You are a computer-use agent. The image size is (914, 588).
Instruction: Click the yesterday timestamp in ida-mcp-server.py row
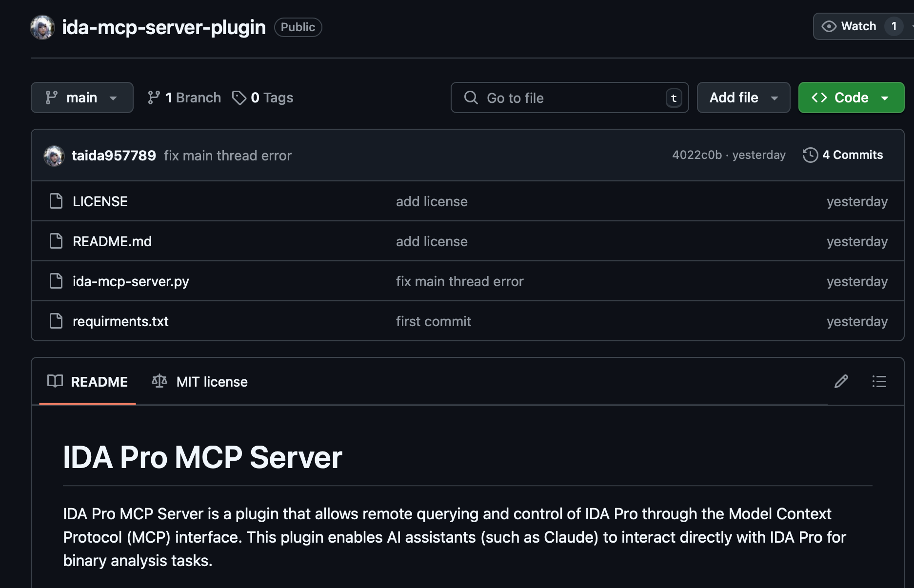(x=857, y=281)
